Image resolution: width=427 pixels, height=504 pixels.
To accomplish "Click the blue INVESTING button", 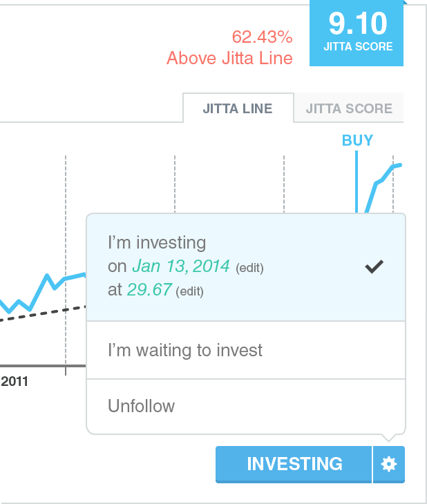I will (294, 464).
